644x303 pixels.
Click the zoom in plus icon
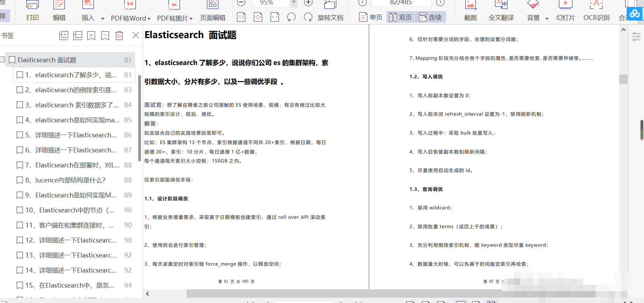(x=308, y=3)
